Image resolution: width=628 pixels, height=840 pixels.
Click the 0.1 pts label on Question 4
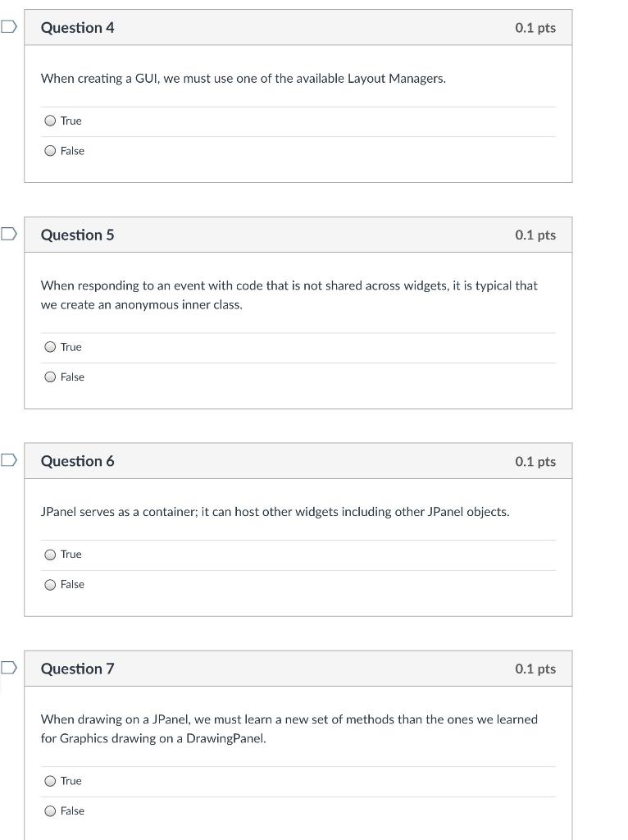point(536,27)
